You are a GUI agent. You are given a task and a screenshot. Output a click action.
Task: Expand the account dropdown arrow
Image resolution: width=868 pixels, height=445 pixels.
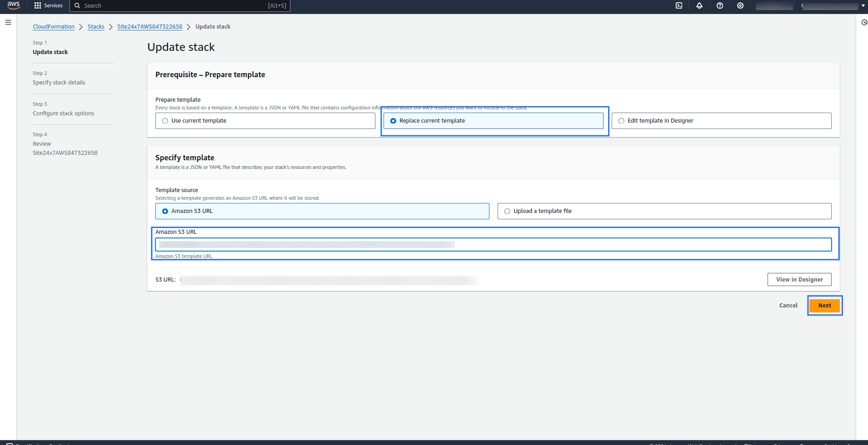(863, 6)
